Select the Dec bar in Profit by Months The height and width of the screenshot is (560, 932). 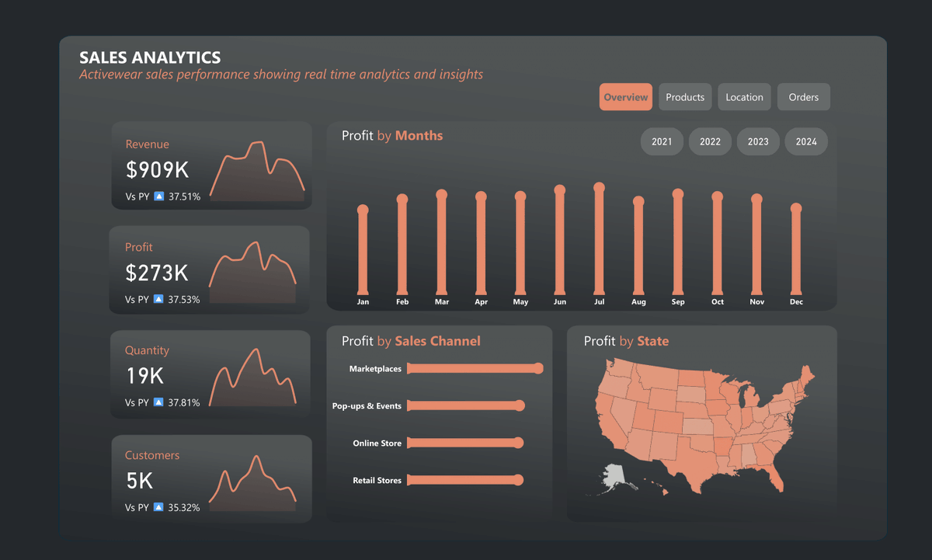pos(796,250)
